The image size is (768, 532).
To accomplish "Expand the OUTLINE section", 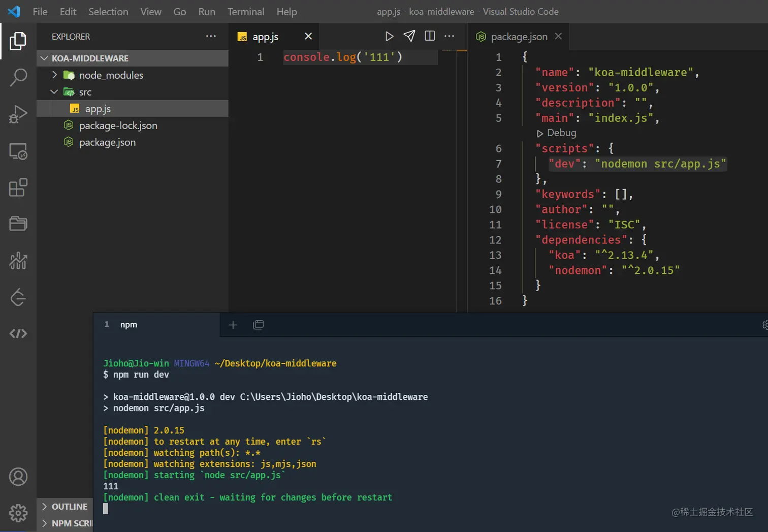I will [65, 507].
